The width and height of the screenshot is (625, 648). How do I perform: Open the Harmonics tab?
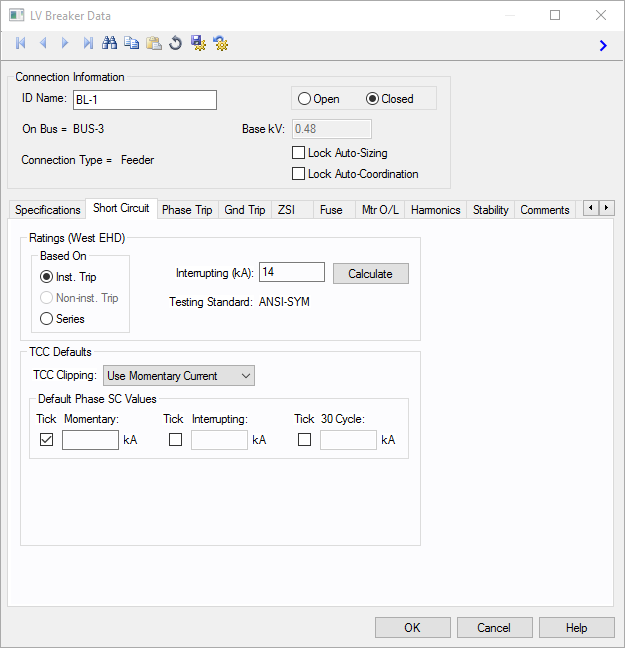click(435, 210)
